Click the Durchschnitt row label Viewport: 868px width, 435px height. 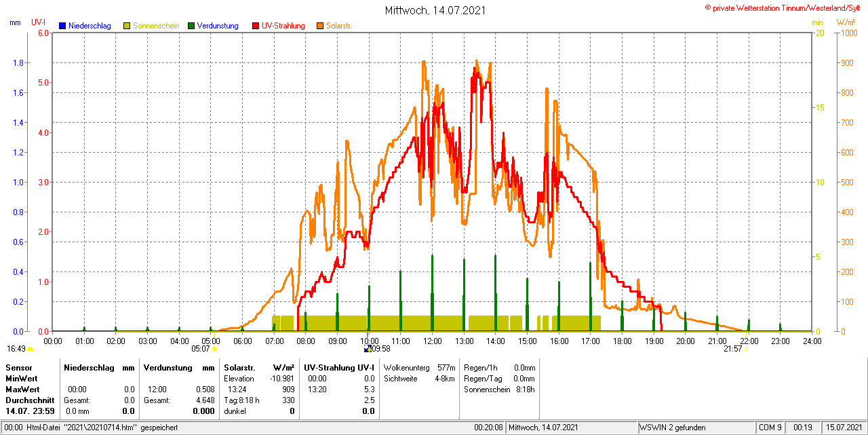click(x=30, y=400)
